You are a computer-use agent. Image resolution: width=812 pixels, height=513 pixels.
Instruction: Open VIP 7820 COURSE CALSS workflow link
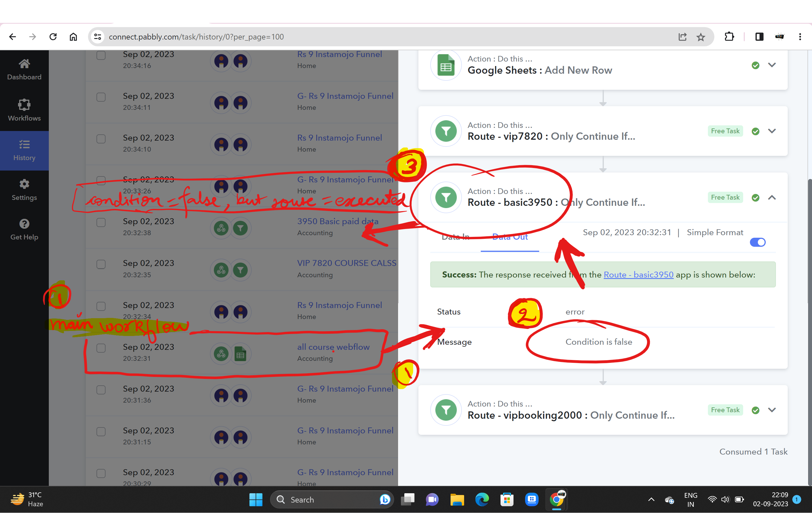(347, 263)
